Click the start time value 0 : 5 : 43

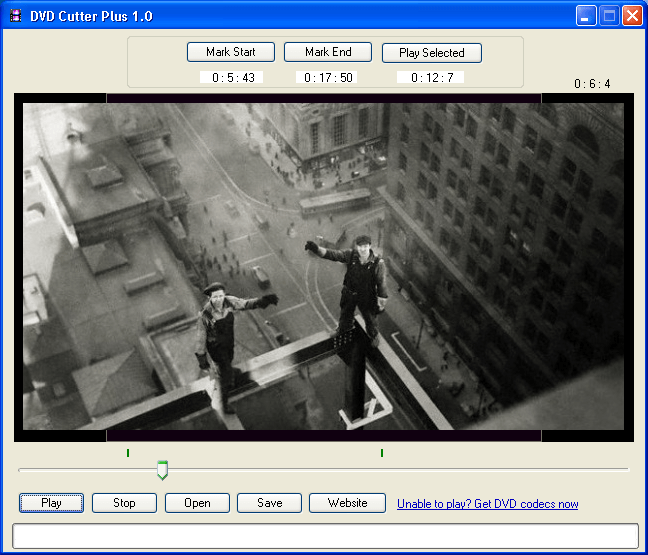click(232, 77)
